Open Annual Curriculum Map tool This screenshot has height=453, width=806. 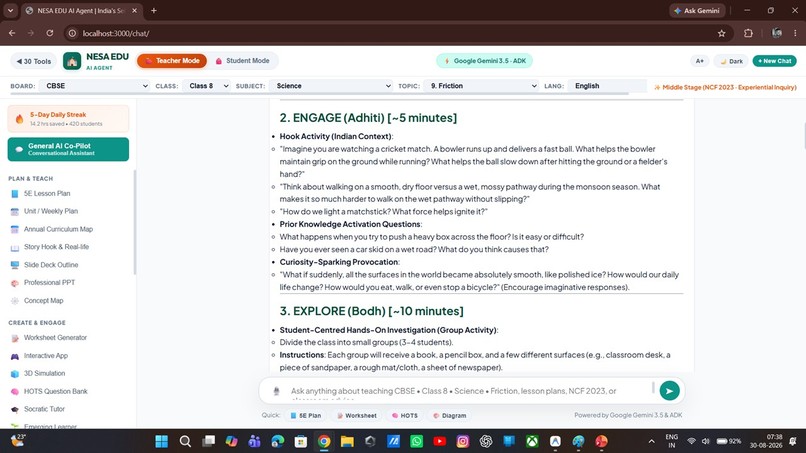[x=58, y=229]
